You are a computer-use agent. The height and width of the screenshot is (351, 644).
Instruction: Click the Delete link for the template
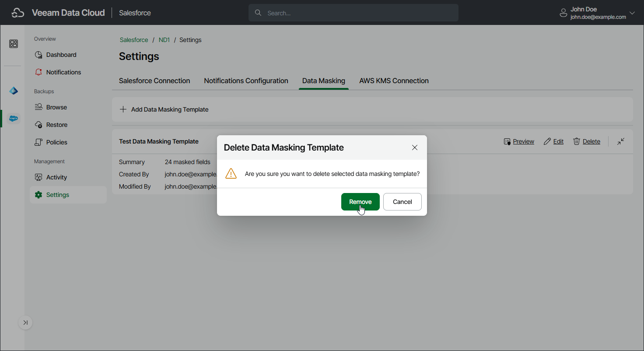591,141
